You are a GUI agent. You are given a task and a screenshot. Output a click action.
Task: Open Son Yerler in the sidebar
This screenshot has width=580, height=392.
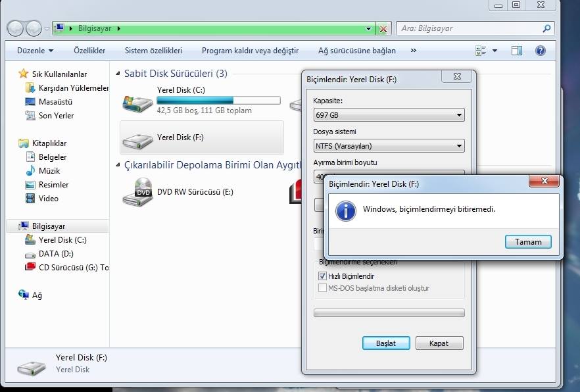57,116
